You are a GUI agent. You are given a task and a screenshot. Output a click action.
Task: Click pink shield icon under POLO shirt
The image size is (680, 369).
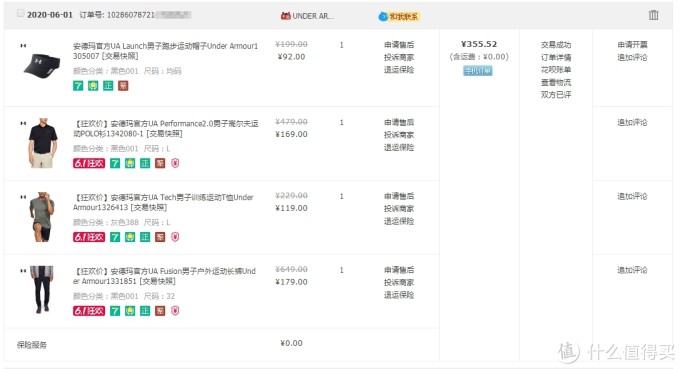[x=175, y=163]
